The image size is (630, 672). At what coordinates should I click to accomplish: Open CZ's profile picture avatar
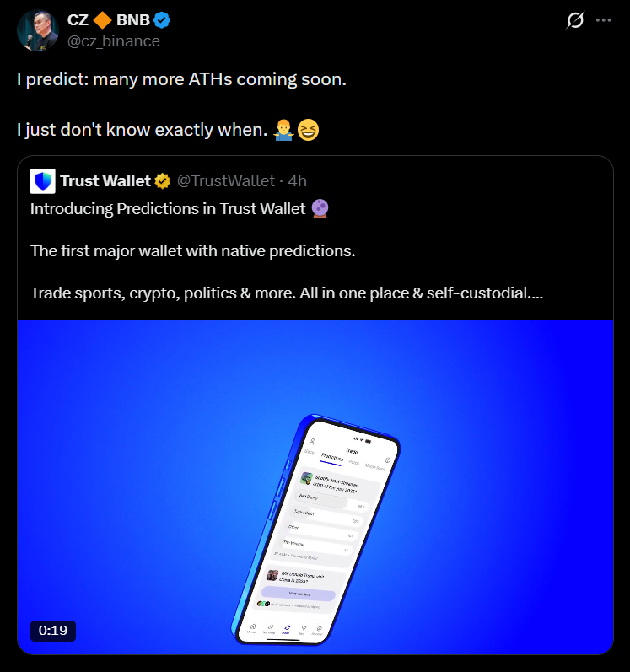pos(37,30)
